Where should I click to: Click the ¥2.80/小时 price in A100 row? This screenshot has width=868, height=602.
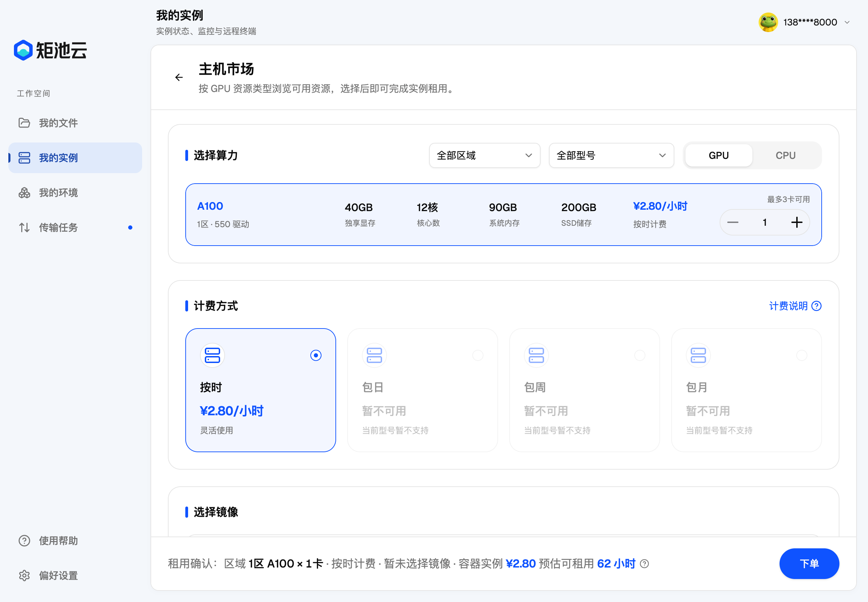[660, 206]
